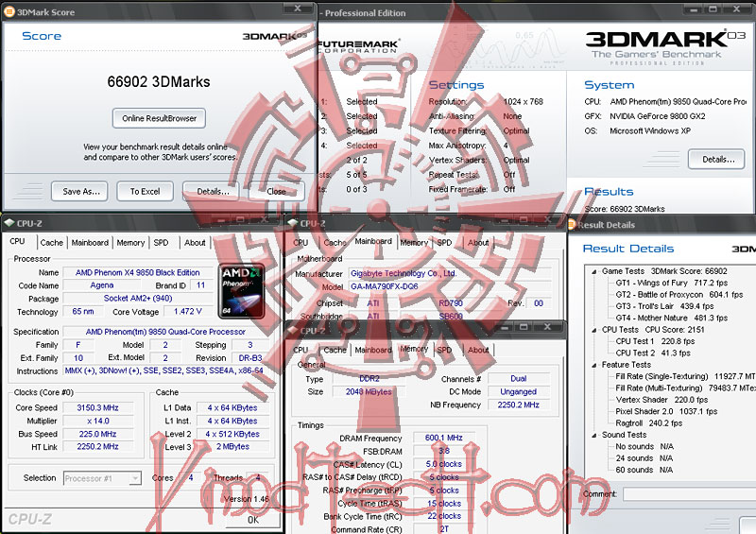Click the Online ResultBrowser button

(159, 118)
